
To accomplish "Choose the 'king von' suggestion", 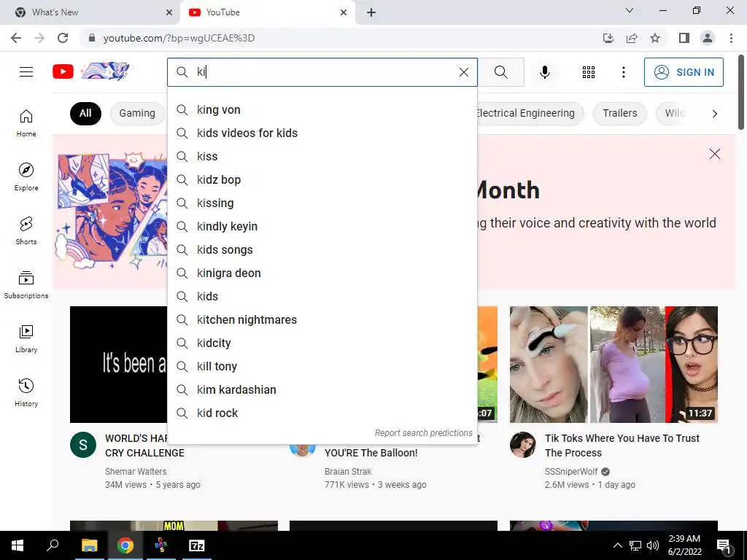I will [x=322, y=109].
